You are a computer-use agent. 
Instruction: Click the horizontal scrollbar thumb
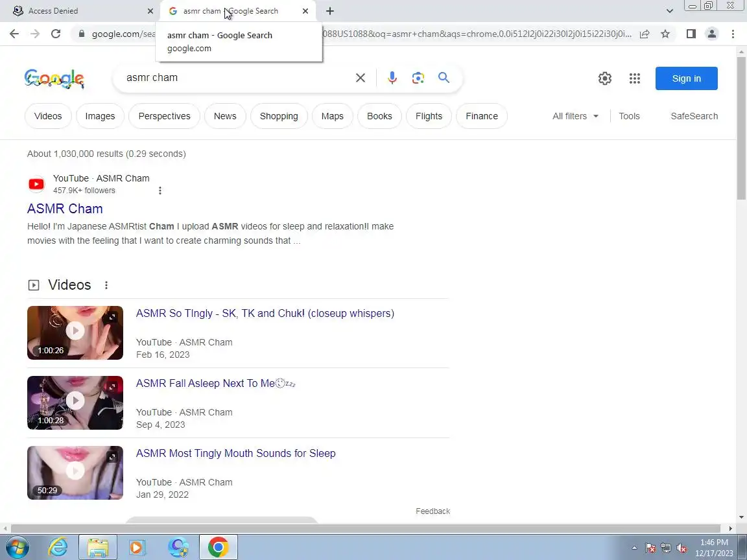click(366, 529)
